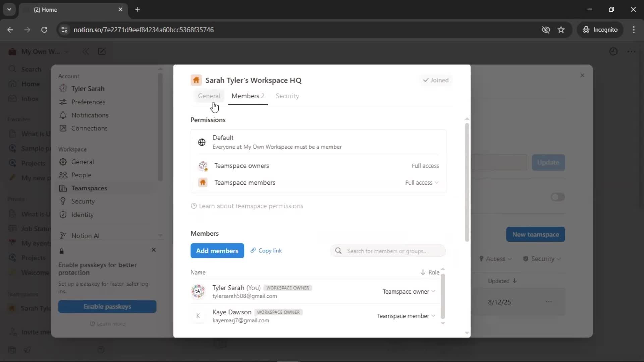Open a new browser tab
The image size is (644, 362).
click(x=138, y=9)
